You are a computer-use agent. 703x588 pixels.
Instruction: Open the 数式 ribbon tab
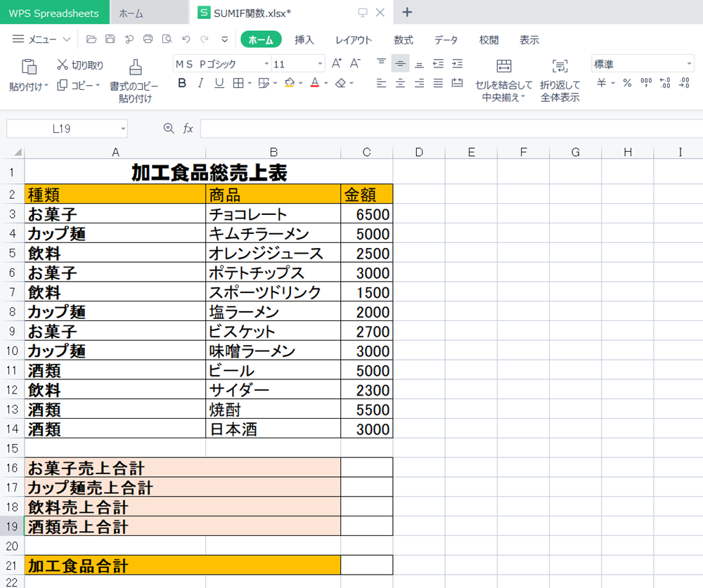(404, 39)
